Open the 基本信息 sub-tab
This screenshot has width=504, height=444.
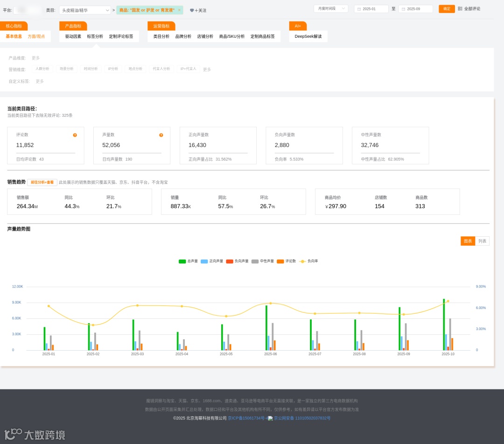14,36
